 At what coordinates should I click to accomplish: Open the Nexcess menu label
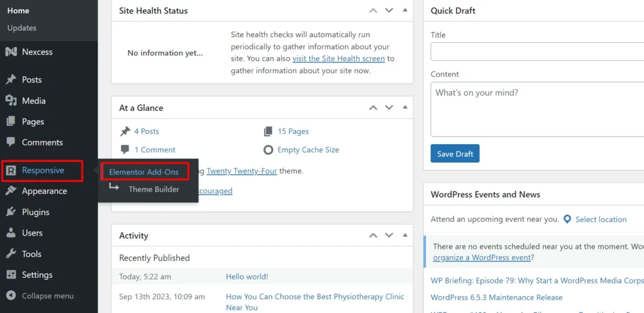coord(37,52)
